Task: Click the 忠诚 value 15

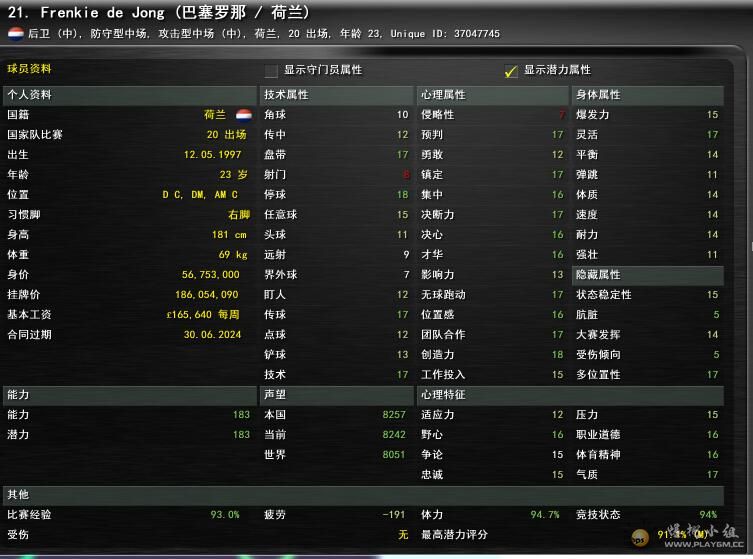Action: pyautogui.click(x=557, y=474)
